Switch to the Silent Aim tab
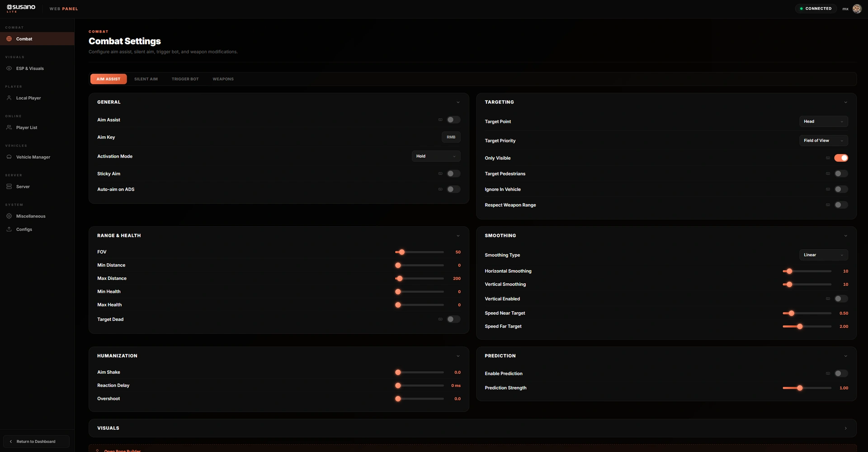 click(x=146, y=79)
